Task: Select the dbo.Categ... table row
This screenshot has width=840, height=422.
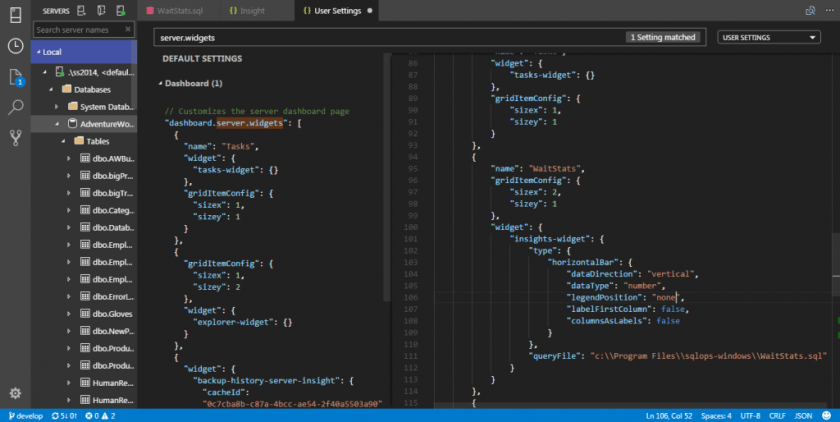Action: click(83, 210)
